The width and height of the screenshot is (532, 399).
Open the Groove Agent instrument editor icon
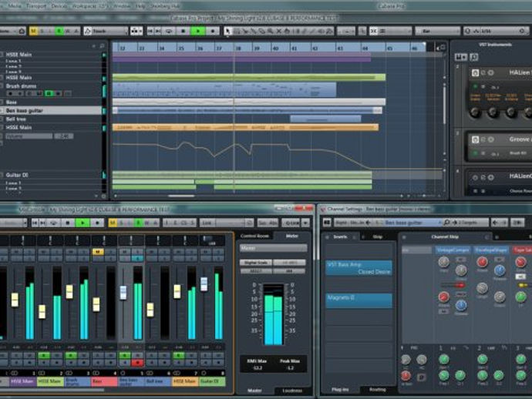point(476,139)
